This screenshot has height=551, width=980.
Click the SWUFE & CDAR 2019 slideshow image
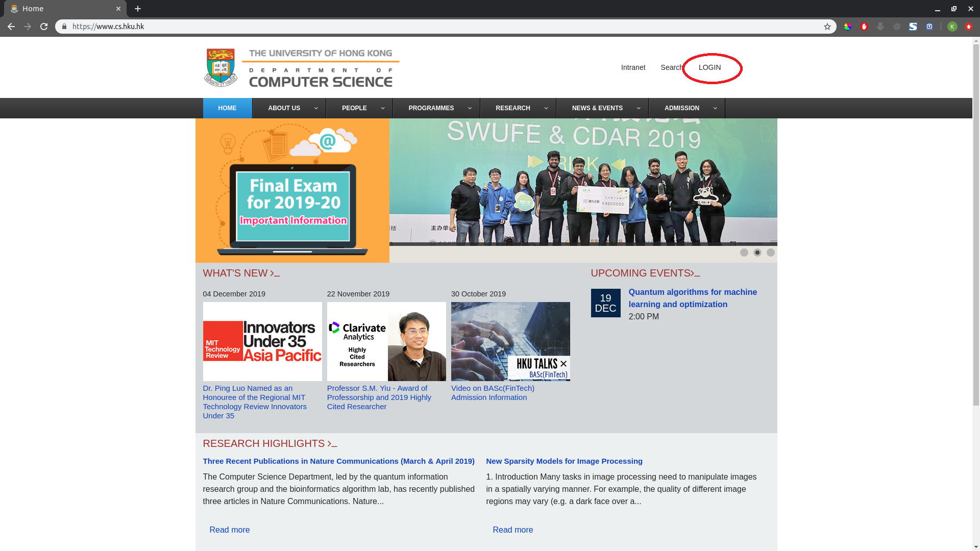point(583,182)
